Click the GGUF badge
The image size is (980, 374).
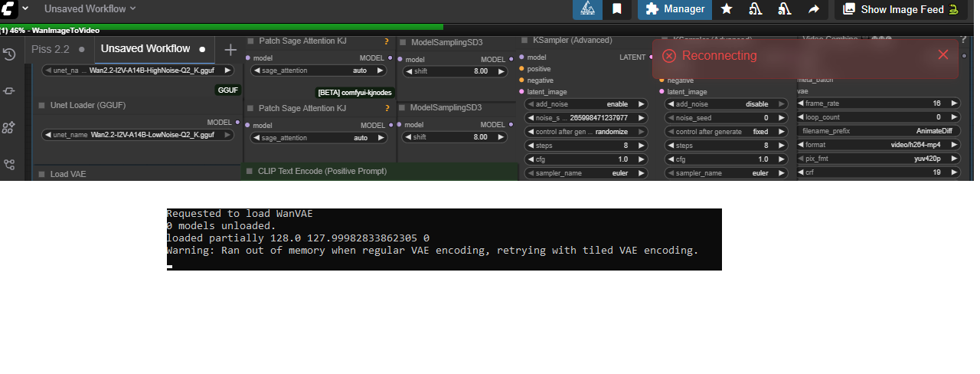tap(228, 90)
